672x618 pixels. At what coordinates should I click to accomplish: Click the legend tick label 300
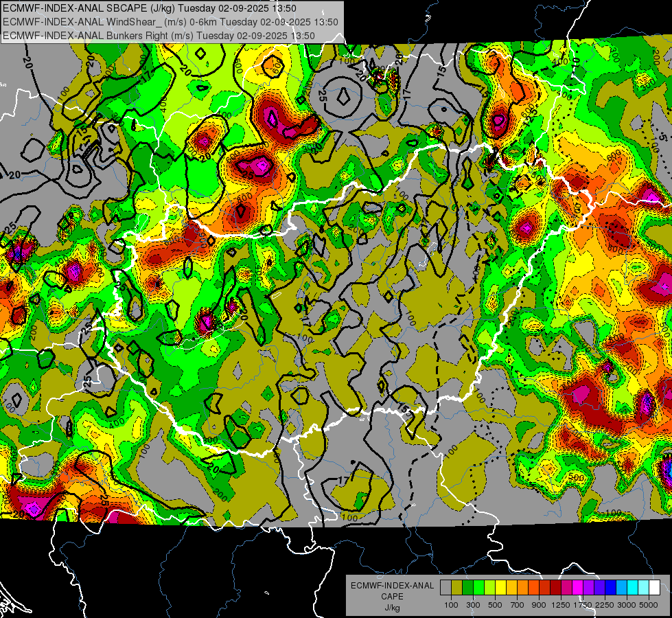tap(473, 605)
